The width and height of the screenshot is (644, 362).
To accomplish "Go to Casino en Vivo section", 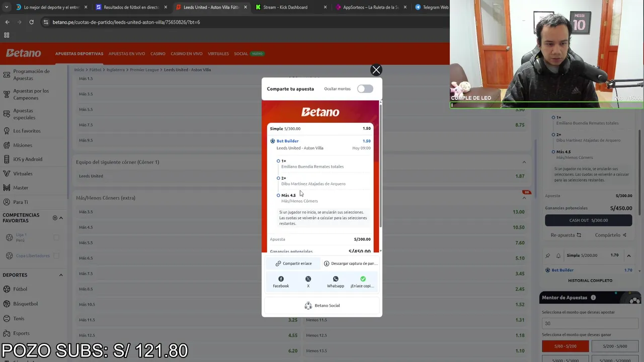I will click(x=186, y=54).
